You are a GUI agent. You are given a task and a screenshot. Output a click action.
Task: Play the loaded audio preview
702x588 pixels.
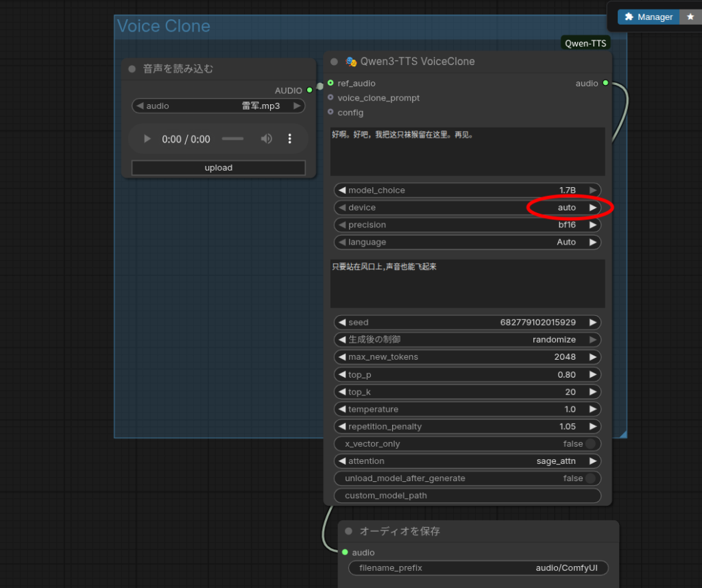pyautogui.click(x=147, y=139)
